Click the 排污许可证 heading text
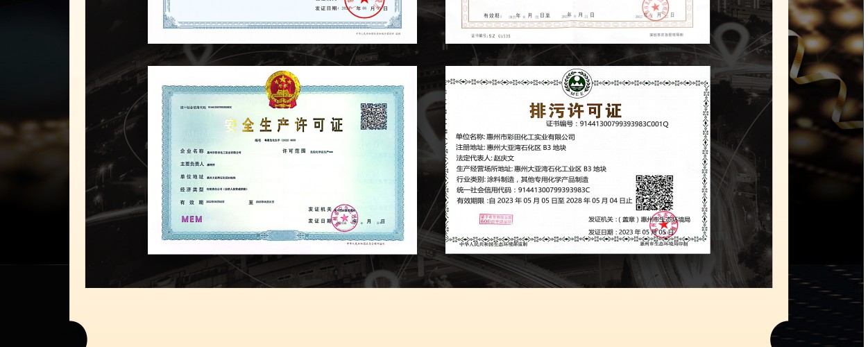Viewport: 868px width, 347px height. click(575, 110)
